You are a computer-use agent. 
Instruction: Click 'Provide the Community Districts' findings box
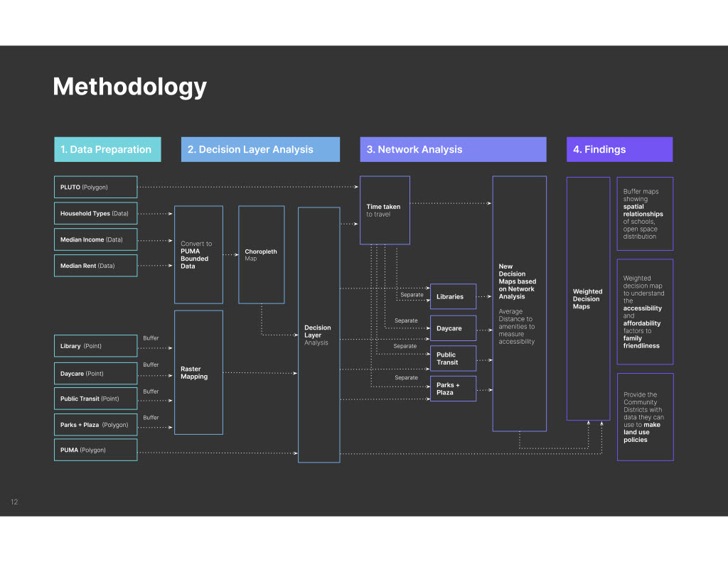click(645, 417)
